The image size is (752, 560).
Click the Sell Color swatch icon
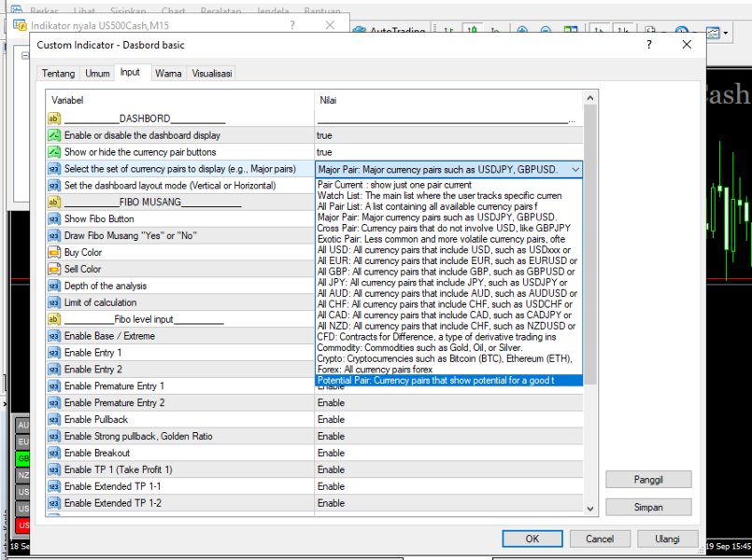(x=54, y=269)
